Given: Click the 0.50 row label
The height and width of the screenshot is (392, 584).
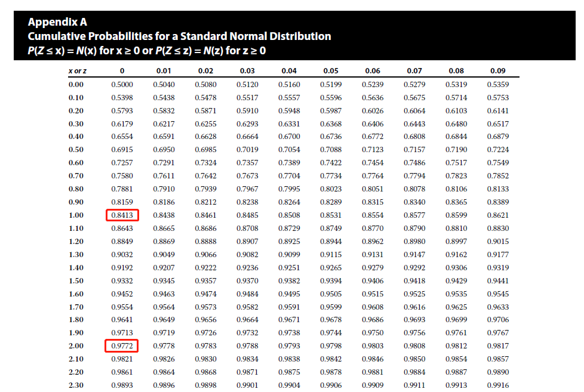Looking at the screenshot, I should (x=76, y=149).
